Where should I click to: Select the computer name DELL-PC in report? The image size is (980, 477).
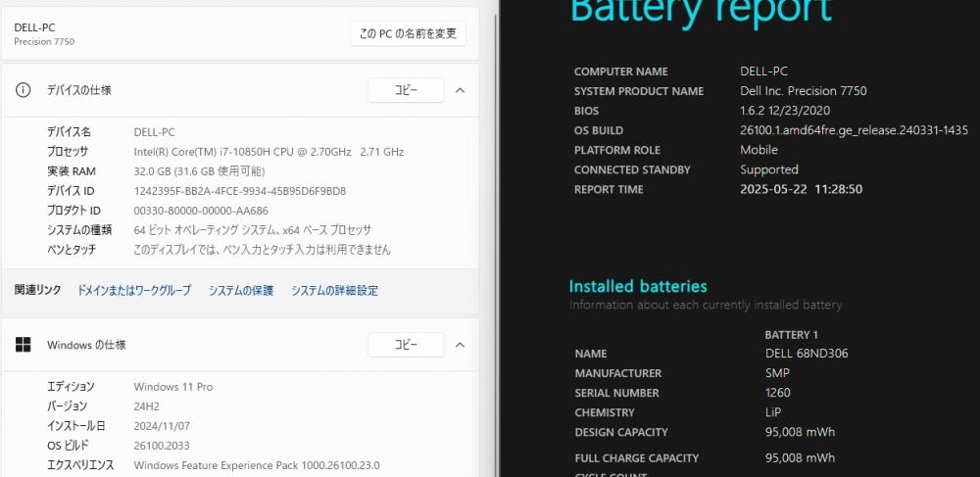pos(763,72)
